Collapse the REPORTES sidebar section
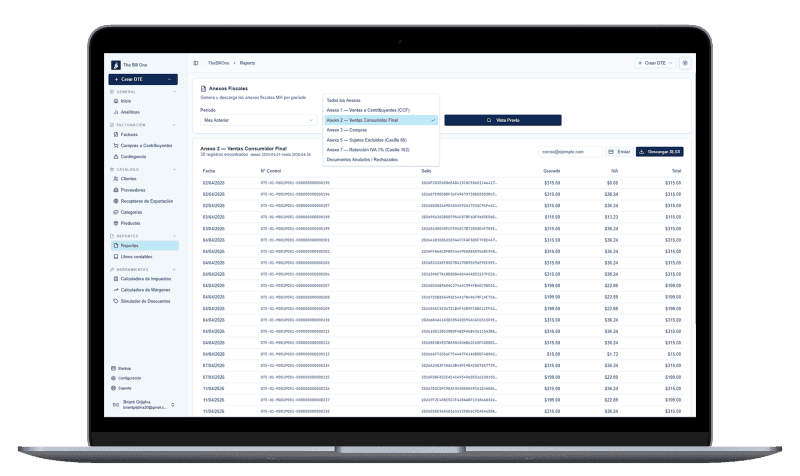Screen dimensions: 800x476 (x=174, y=237)
